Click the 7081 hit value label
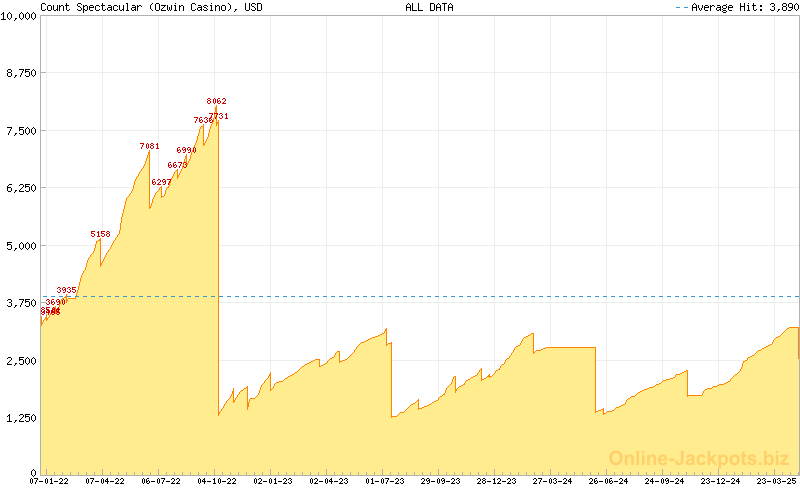 150,146
